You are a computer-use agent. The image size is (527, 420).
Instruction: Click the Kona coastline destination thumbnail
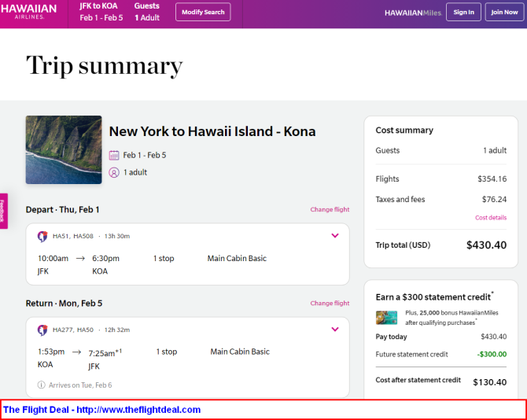64,150
